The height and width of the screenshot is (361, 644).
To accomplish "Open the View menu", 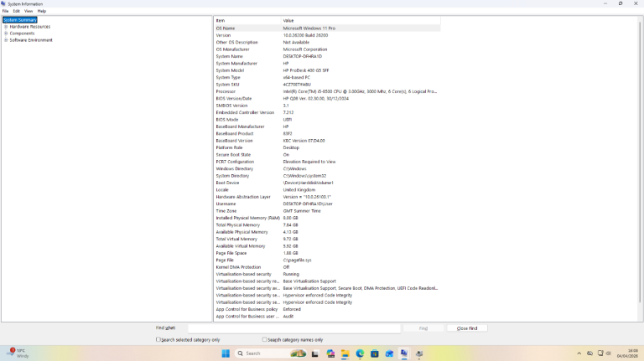I will (29, 11).
